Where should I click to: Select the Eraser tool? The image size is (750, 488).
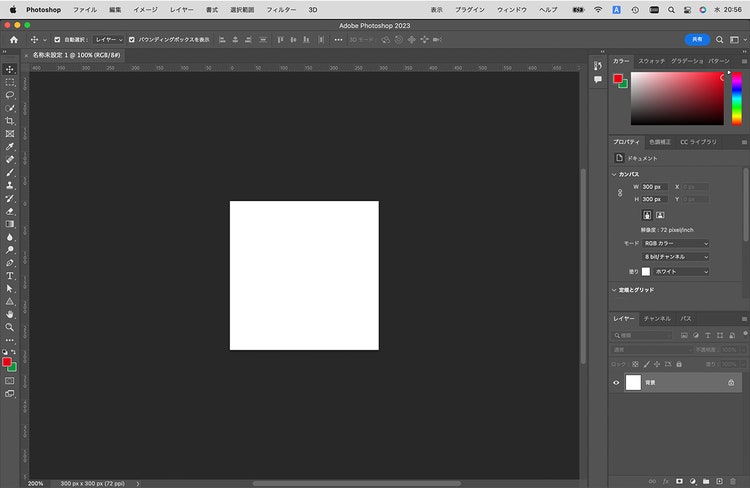pyautogui.click(x=10, y=211)
